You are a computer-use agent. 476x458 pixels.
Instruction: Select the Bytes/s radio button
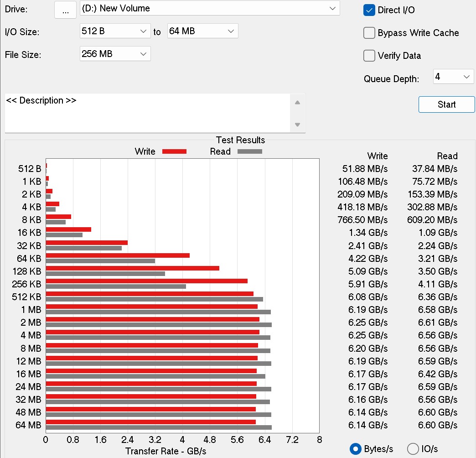[x=355, y=448]
